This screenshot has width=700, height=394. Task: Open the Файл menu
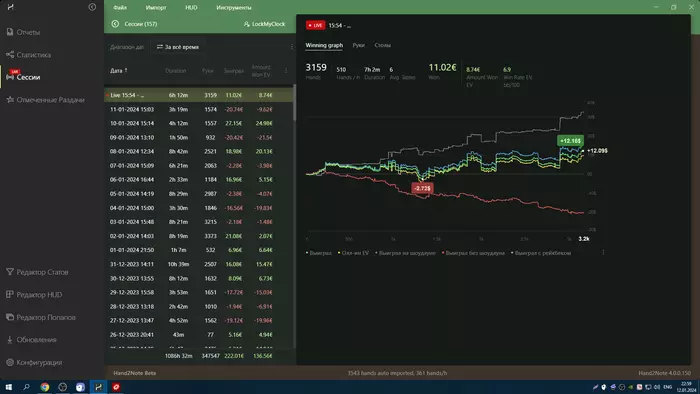click(120, 8)
